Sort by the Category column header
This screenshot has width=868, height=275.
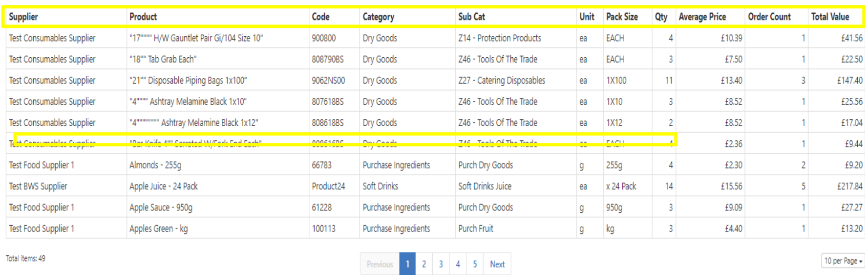pos(379,17)
